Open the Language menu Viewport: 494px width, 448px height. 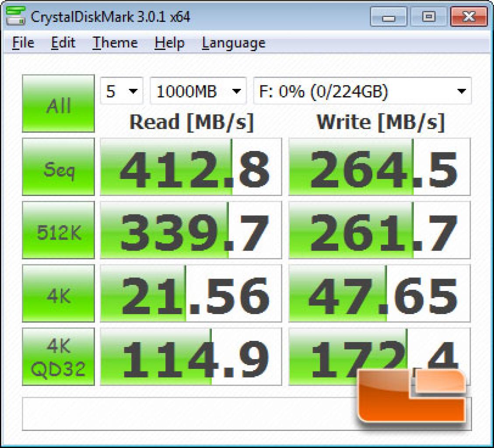(234, 43)
